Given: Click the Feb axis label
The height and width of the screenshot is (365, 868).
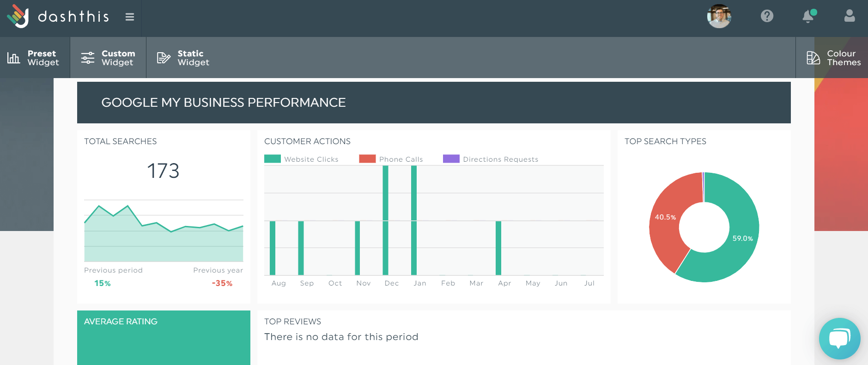Looking at the screenshot, I should point(448,283).
